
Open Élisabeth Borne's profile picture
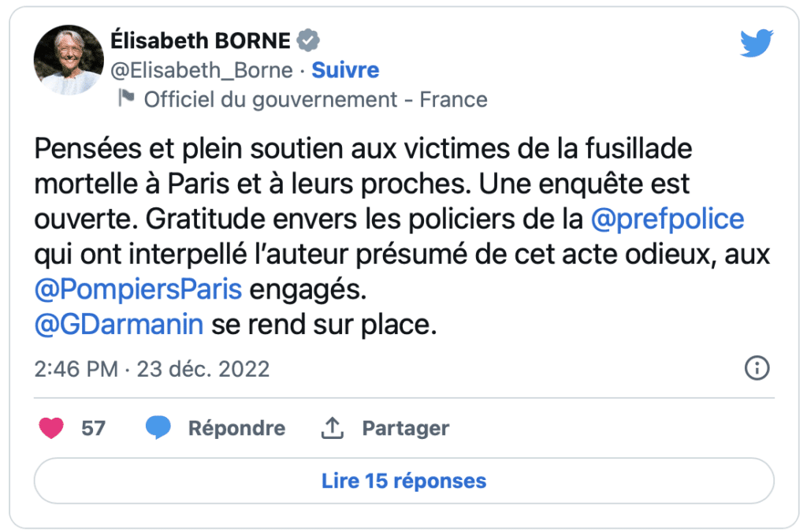tap(69, 60)
